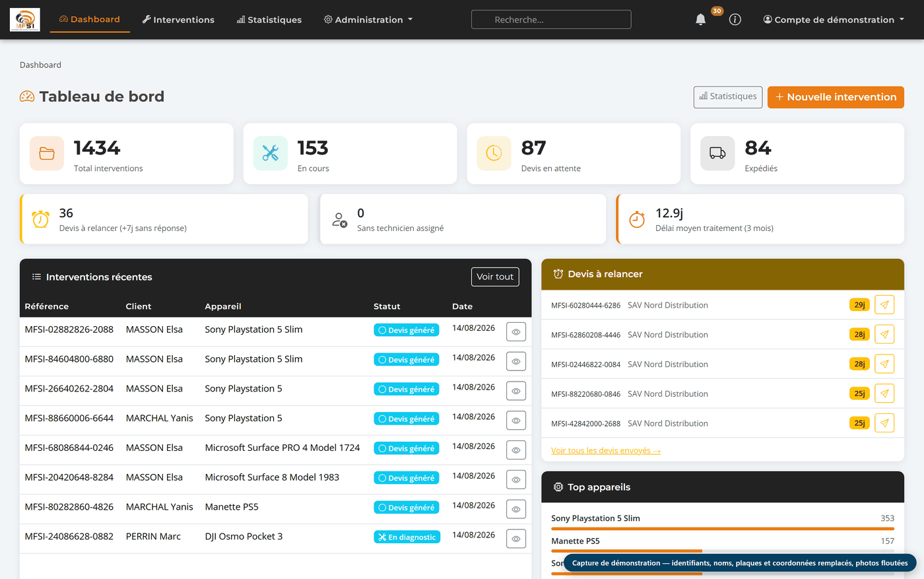The width and height of the screenshot is (924, 579).
Task: Click the 29j delay badge
Action: (x=859, y=305)
